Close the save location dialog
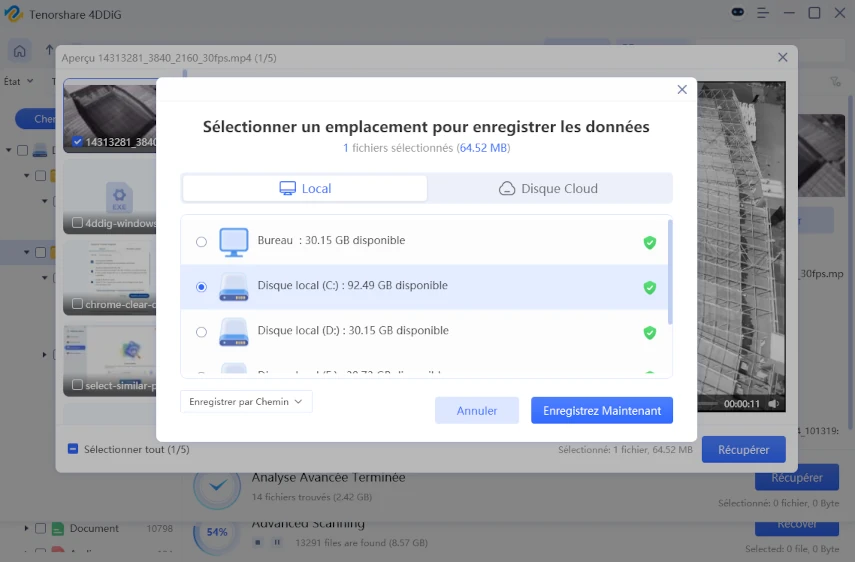Image resolution: width=855 pixels, height=562 pixels. [x=682, y=89]
